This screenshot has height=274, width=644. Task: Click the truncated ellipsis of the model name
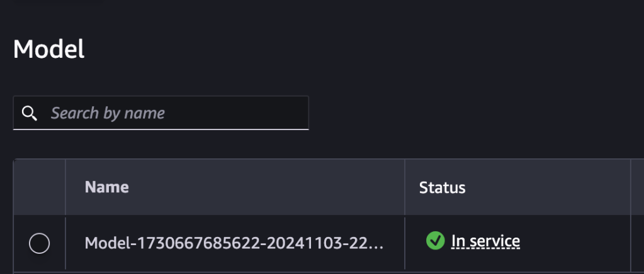375,243
